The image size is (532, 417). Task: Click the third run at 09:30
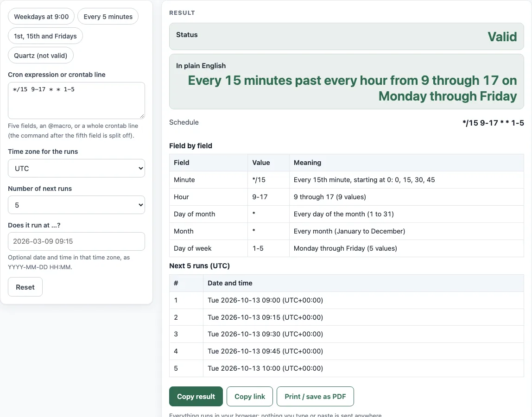coord(266,334)
